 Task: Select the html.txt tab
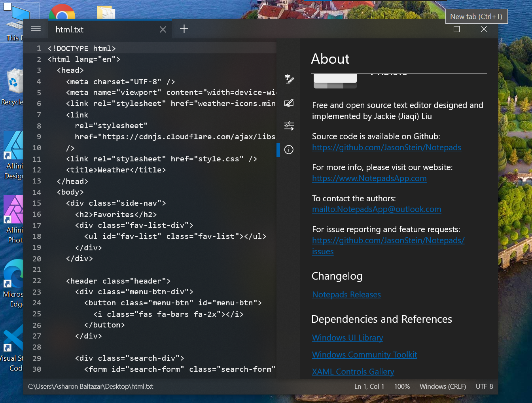point(110,30)
